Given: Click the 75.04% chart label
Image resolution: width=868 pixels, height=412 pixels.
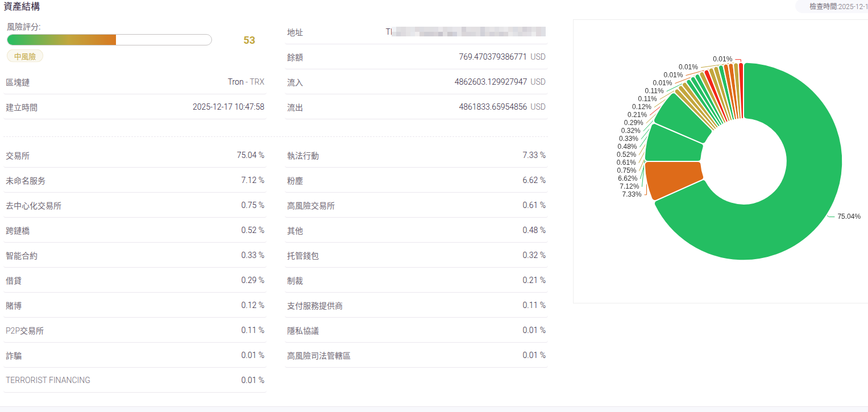Looking at the screenshot, I should [849, 217].
